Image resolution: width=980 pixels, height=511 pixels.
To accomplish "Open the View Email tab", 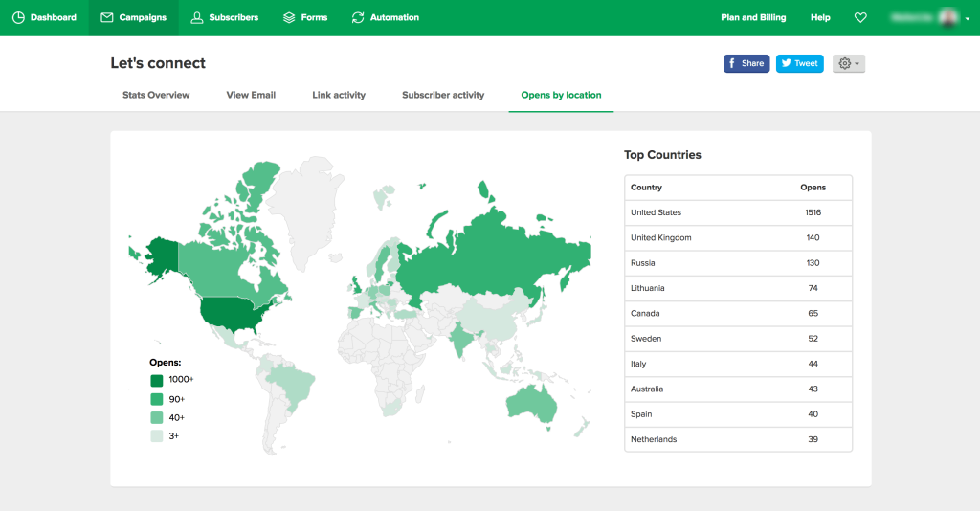I will point(251,95).
